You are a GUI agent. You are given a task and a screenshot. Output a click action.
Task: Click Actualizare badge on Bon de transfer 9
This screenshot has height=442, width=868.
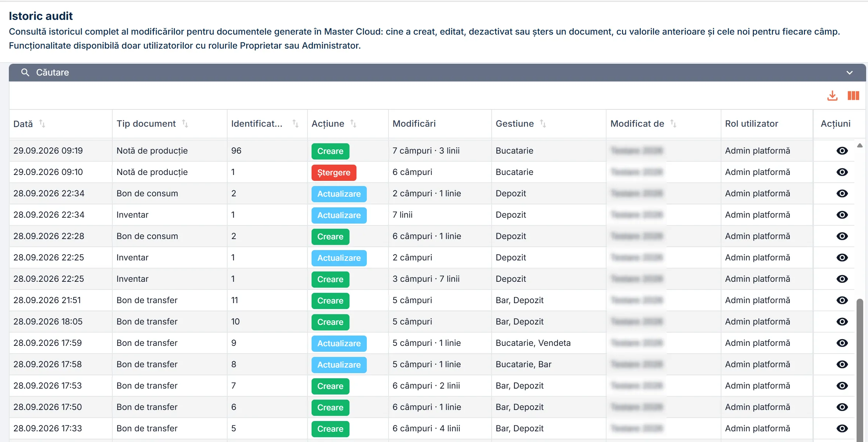point(339,343)
